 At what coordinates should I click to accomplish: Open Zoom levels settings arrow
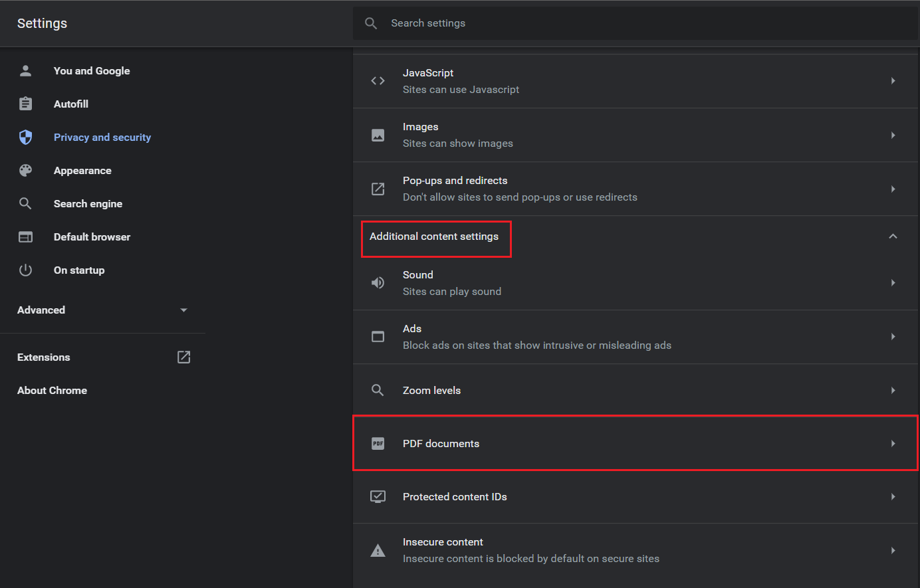point(893,391)
